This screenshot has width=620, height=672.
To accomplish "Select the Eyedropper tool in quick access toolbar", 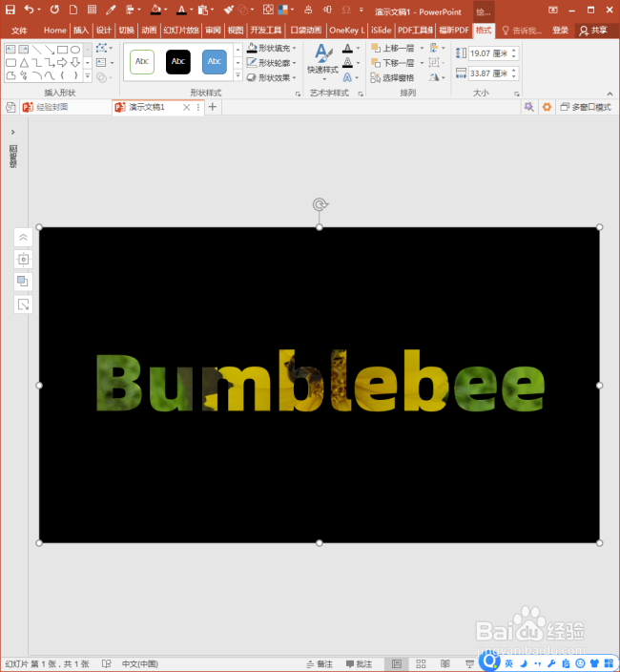I will click(111, 10).
